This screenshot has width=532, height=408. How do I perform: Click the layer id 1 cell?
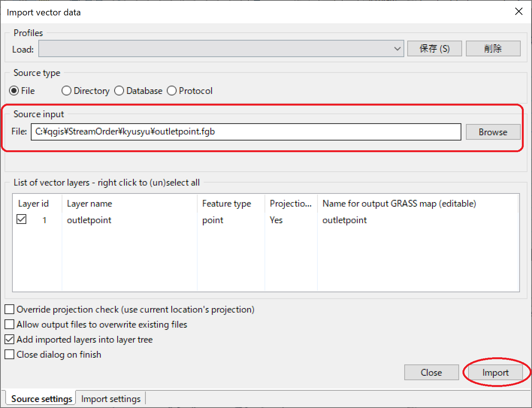44,220
